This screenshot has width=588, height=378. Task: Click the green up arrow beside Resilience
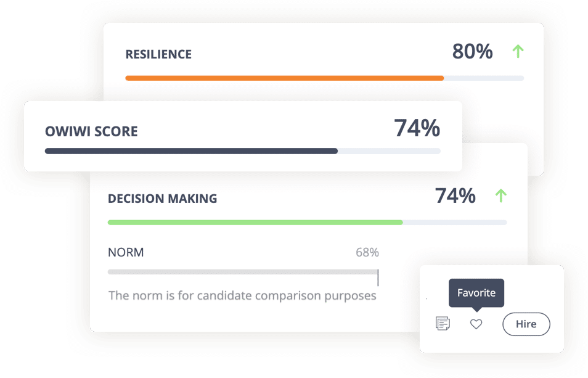click(x=518, y=52)
